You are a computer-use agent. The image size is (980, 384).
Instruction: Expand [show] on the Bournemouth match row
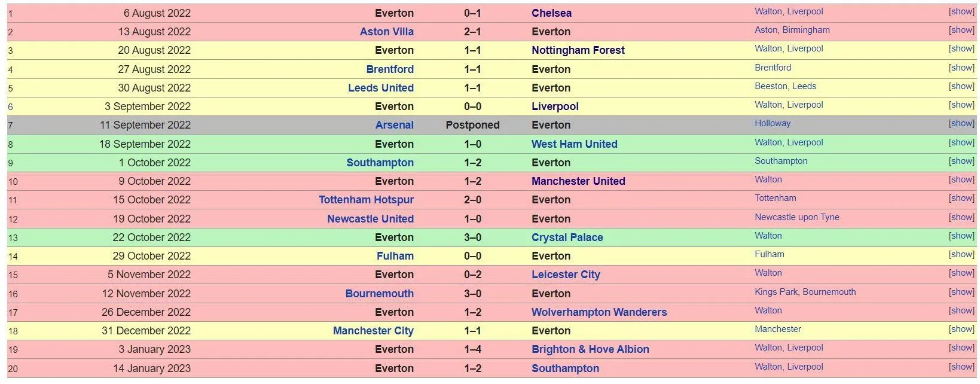click(961, 292)
